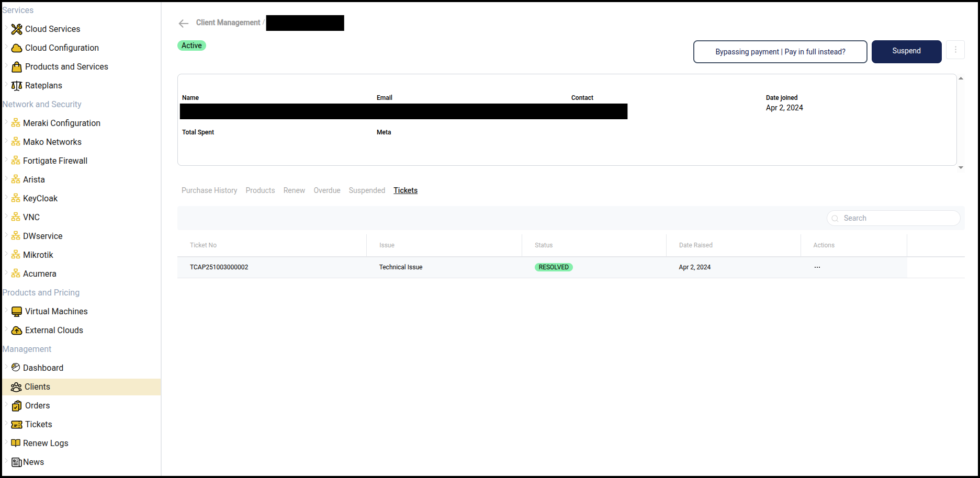This screenshot has height=478, width=980.
Task: Click the Ticket No column header
Action: pyautogui.click(x=203, y=245)
